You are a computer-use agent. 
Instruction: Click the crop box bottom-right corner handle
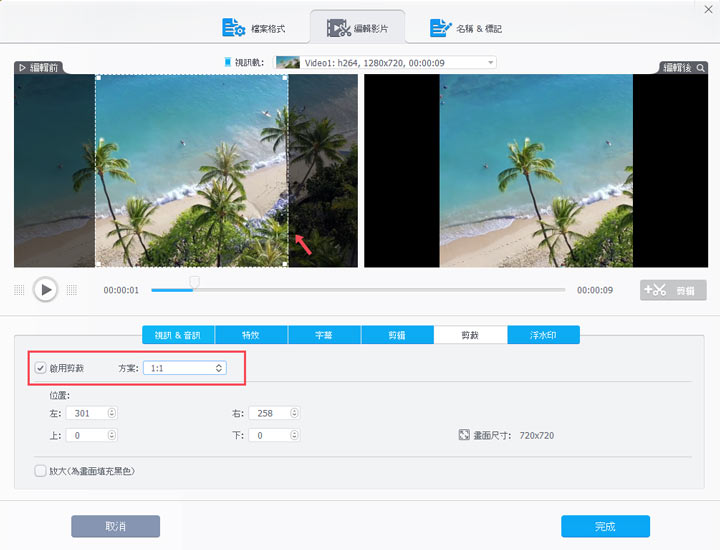coord(285,264)
